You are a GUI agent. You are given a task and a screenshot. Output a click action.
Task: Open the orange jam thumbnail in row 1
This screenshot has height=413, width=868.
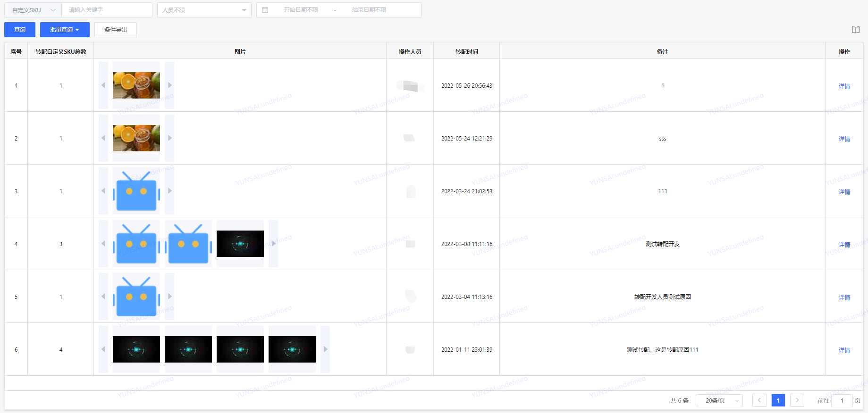[136, 85]
